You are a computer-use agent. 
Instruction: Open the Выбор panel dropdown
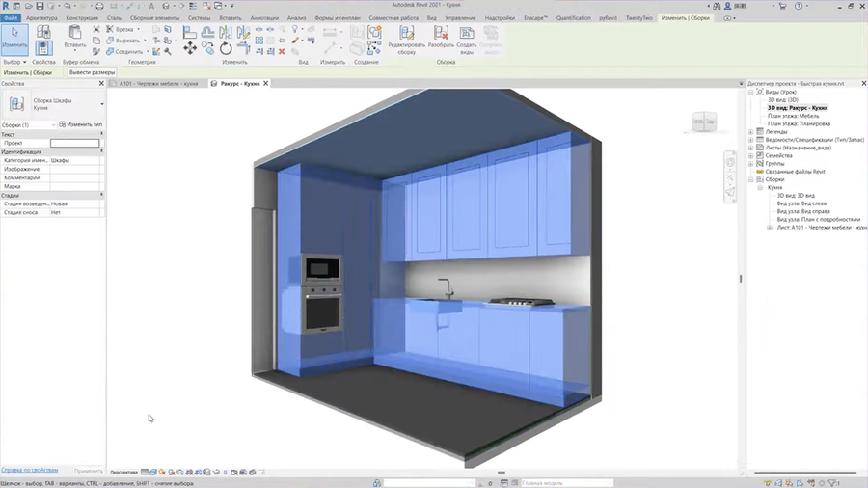pos(14,62)
